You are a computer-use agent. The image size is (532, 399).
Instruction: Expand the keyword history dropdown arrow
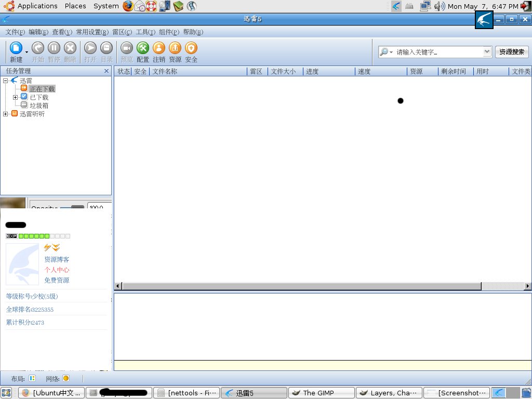coord(487,52)
